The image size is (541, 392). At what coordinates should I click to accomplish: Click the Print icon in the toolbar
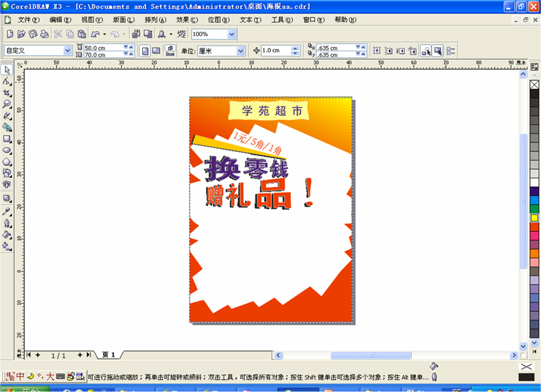(44, 34)
